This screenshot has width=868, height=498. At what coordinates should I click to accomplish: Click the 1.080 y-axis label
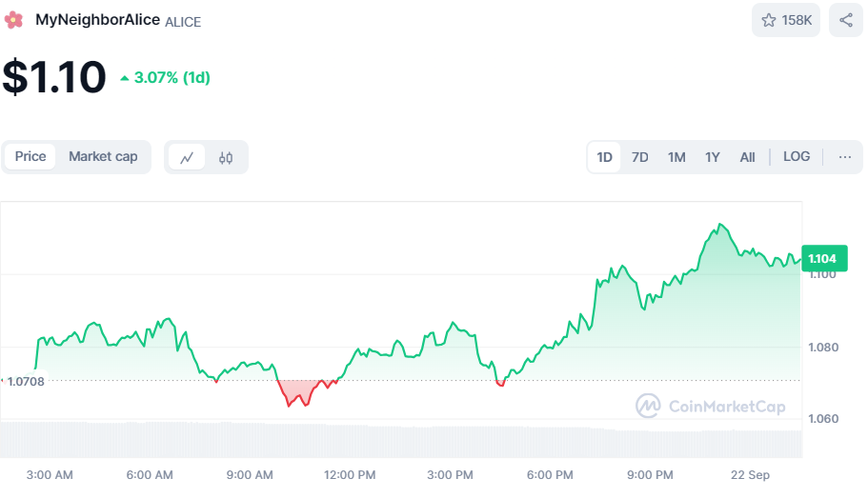pyautogui.click(x=823, y=348)
